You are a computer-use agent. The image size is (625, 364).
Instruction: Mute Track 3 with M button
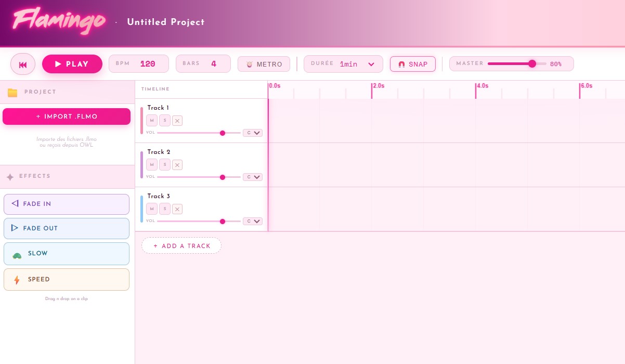[x=152, y=209]
